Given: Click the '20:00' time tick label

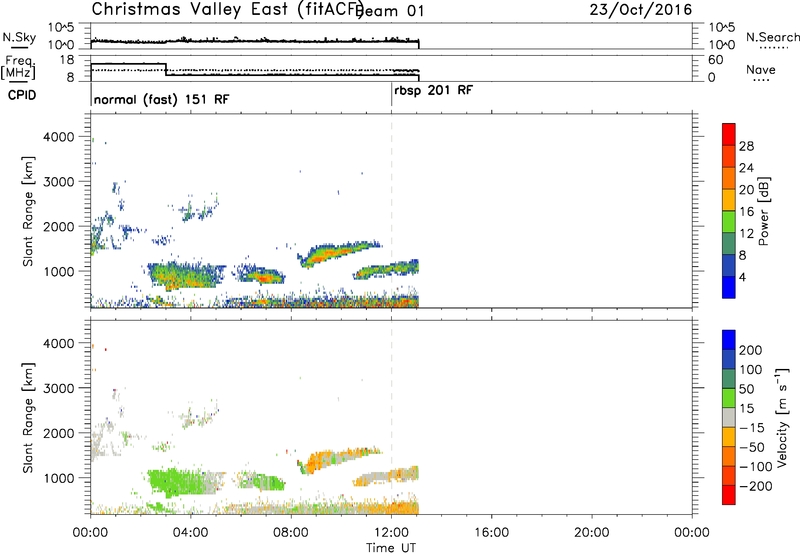Looking at the screenshot, I should pyautogui.click(x=591, y=533).
